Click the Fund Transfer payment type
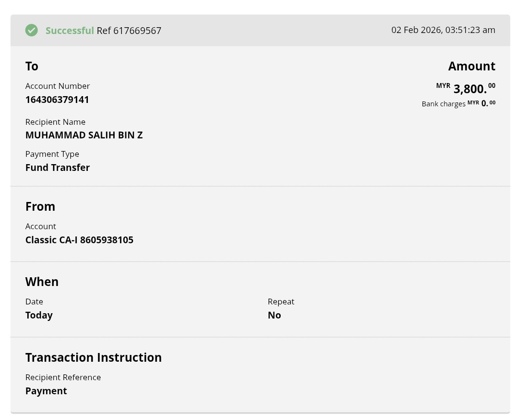Viewport: 524px width, 420px height. tap(57, 168)
